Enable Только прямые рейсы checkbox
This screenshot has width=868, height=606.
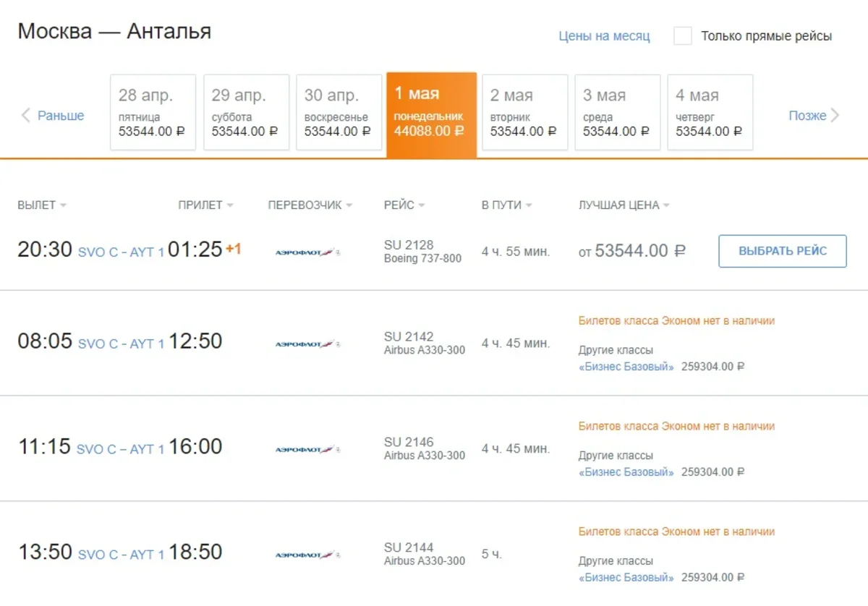[682, 36]
